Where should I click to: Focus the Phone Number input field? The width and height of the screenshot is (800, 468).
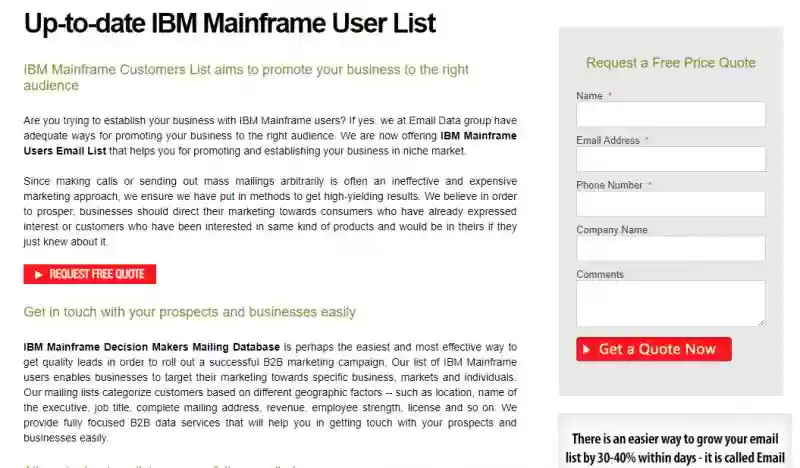click(670, 204)
